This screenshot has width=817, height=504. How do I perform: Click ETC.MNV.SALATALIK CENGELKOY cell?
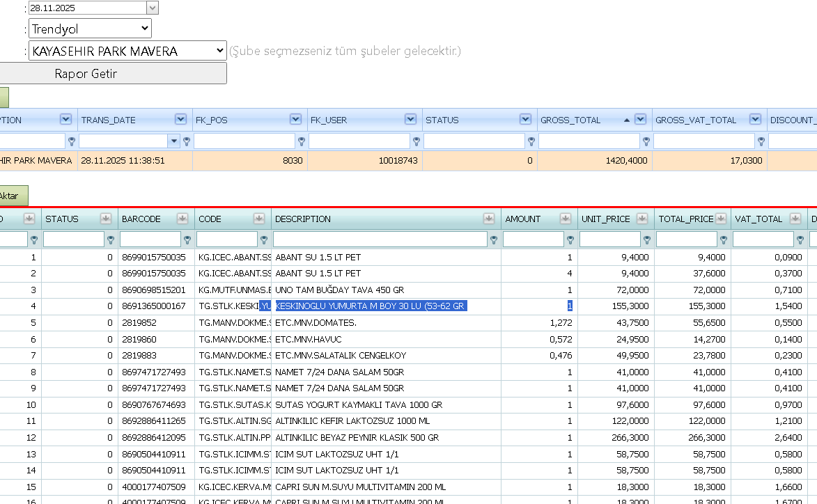click(386, 356)
